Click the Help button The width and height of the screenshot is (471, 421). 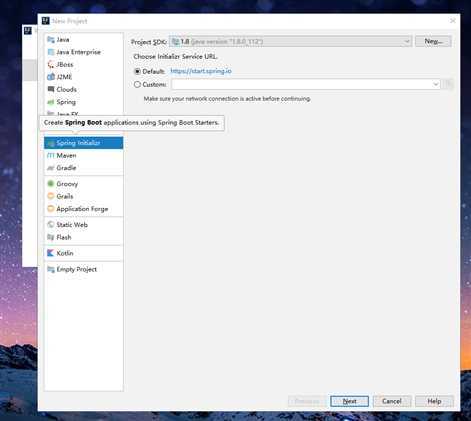434,401
